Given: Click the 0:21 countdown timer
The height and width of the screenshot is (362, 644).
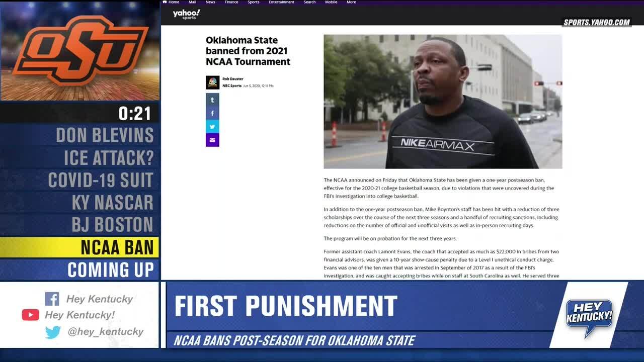Looking at the screenshot, I should (135, 114).
